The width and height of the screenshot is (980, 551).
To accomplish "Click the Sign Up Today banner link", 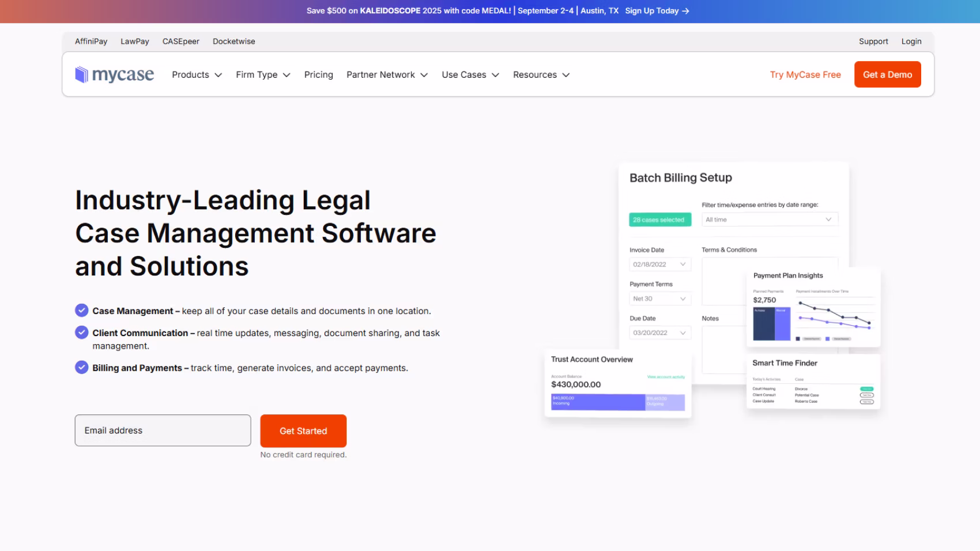I will pos(657,11).
